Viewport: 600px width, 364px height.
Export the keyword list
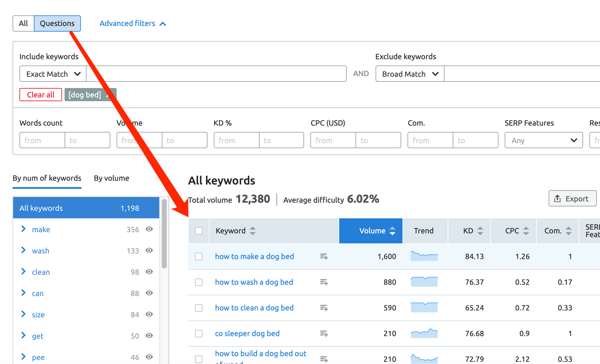pos(572,199)
